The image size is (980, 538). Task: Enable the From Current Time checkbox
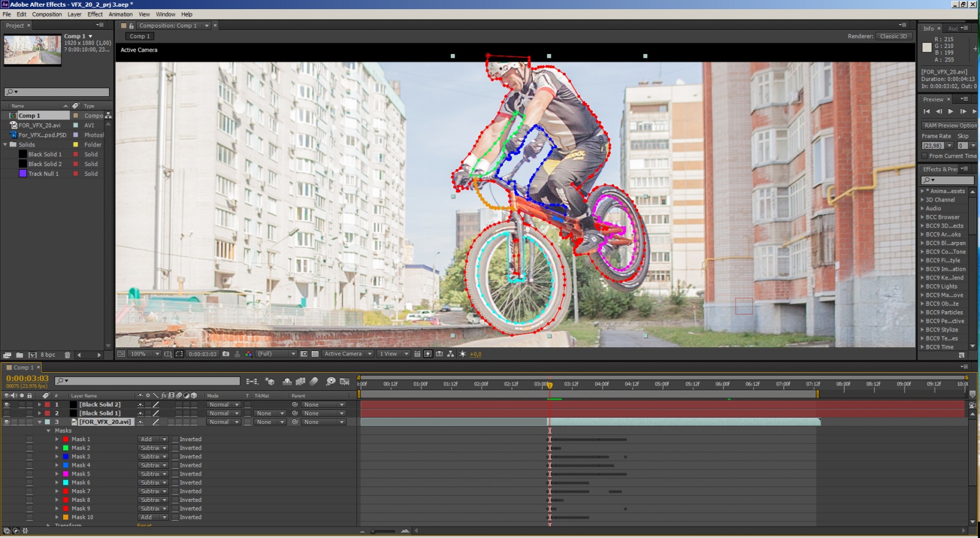(925, 156)
